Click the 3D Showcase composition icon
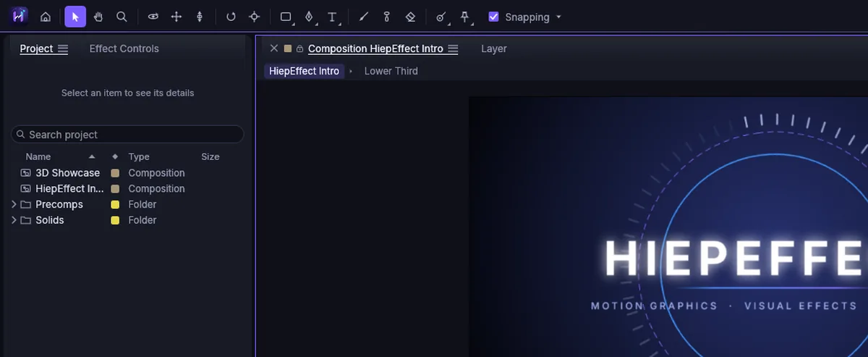868x357 pixels. click(x=26, y=173)
